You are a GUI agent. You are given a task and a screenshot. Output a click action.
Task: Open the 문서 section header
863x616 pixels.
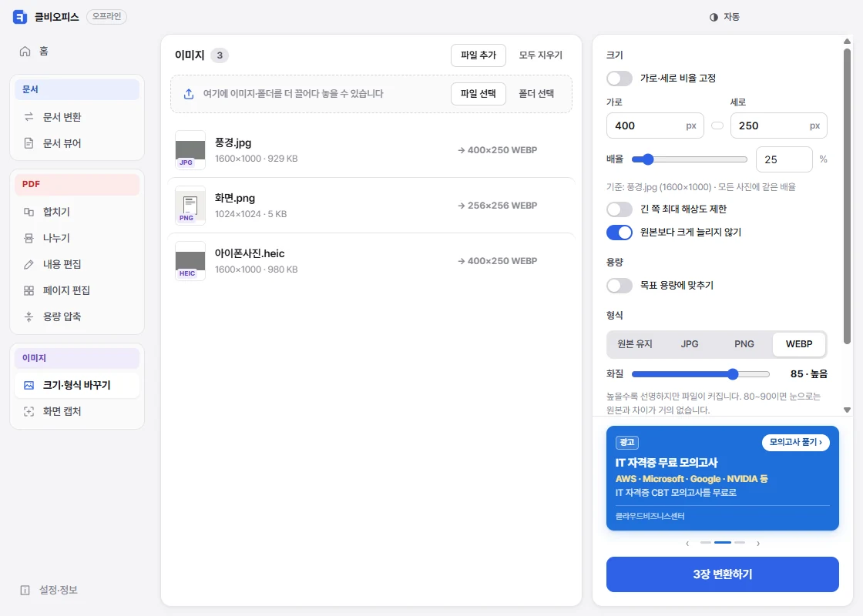pos(77,89)
